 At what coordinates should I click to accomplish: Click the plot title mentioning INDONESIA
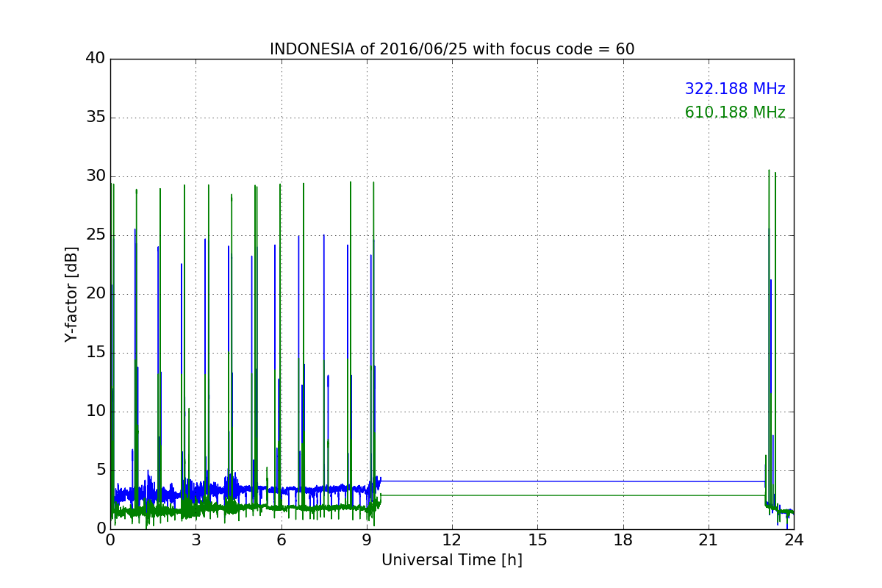[452, 49]
